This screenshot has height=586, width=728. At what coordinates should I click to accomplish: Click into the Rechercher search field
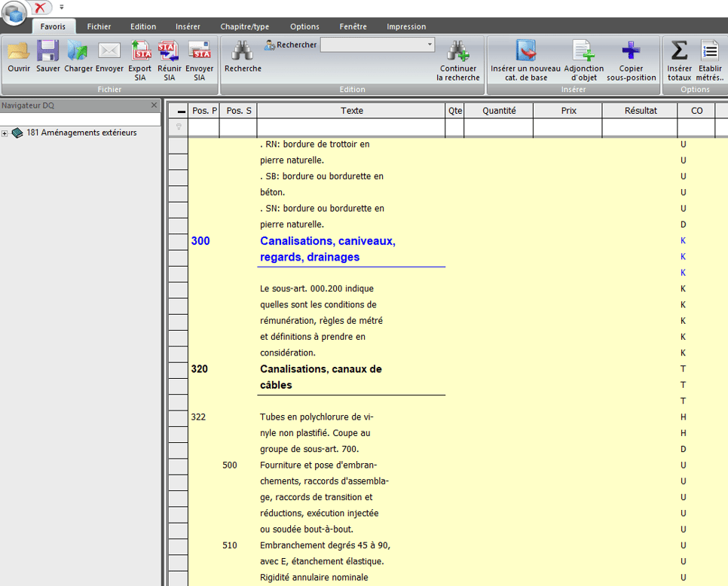pyautogui.click(x=373, y=44)
